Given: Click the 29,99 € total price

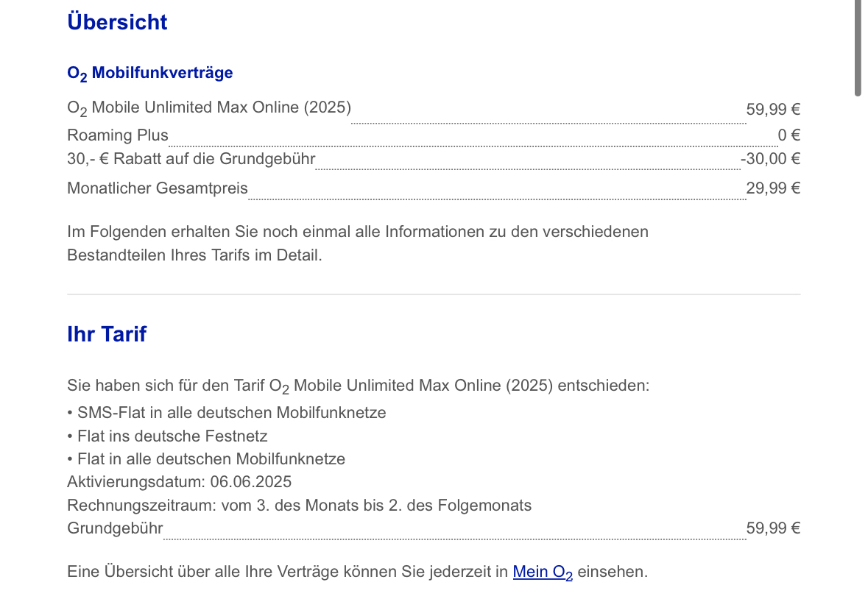Looking at the screenshot, I should [773, 188].
